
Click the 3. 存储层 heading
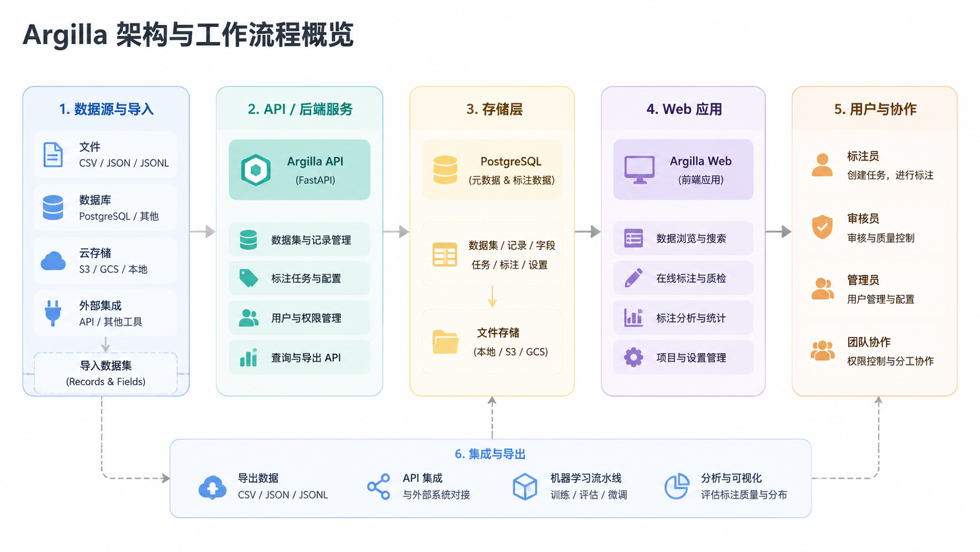point(494,109)
